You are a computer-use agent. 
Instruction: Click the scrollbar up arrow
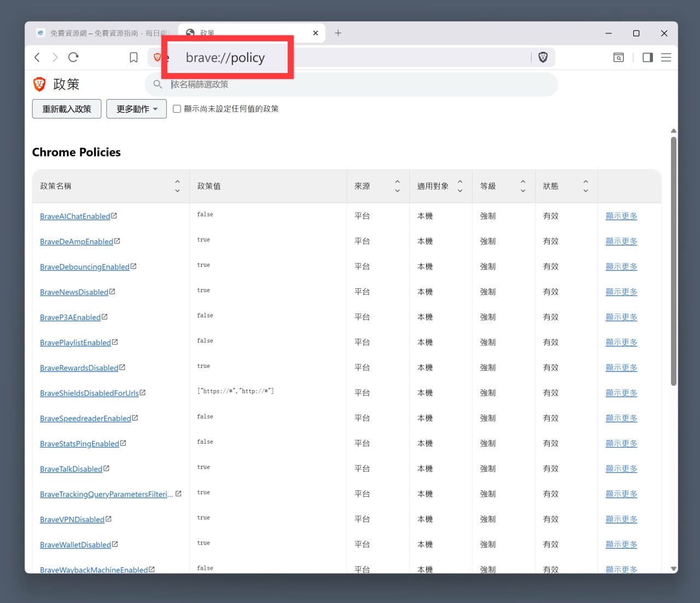pos(674,131)
